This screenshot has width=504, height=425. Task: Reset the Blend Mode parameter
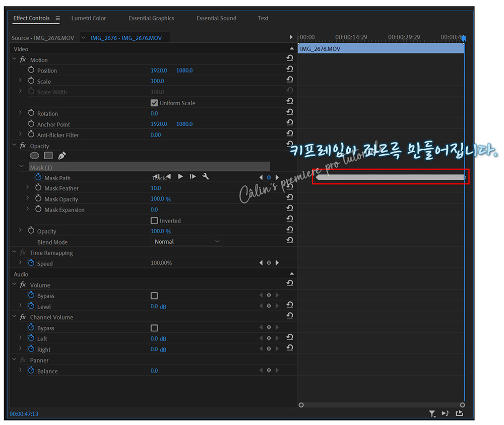coord(290,240)
